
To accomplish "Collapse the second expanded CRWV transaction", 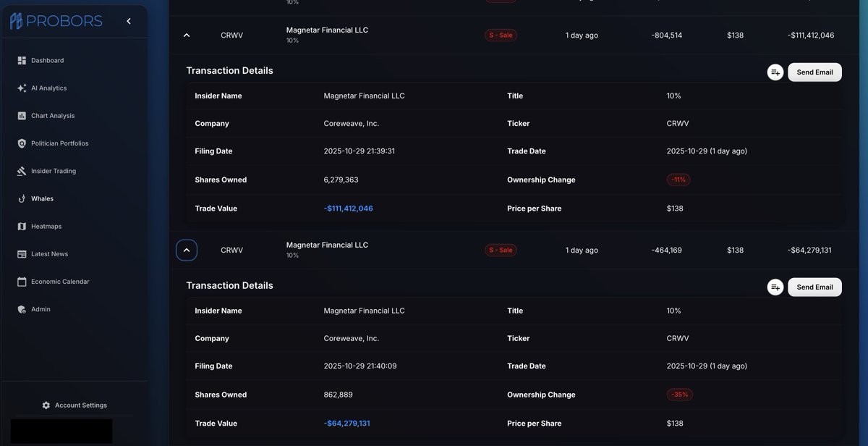I will coord(186,249).
